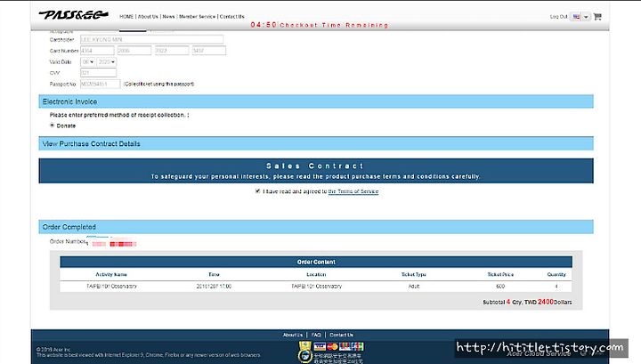Go to HOME in top navigation

(x=126, y=17)
